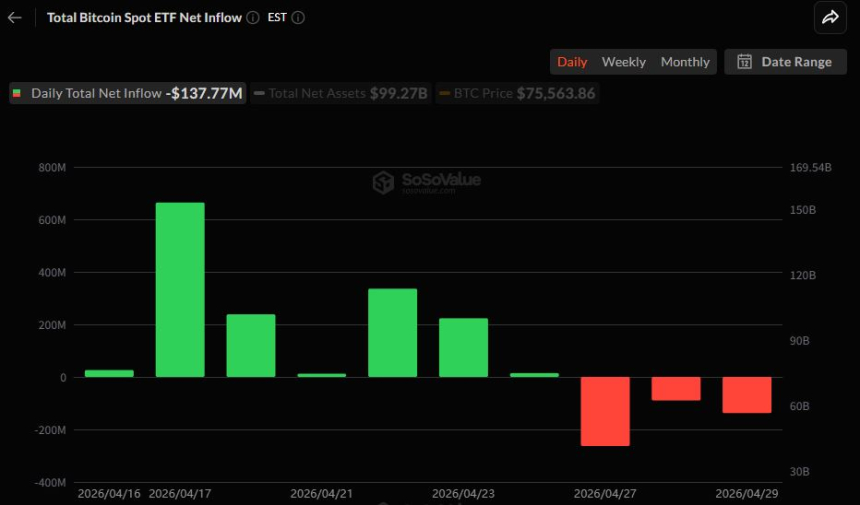This screenshot has height=505, width=860.
Task: Toggle Daily Total Net Inflow series
Action: click(x=128, y=93)
